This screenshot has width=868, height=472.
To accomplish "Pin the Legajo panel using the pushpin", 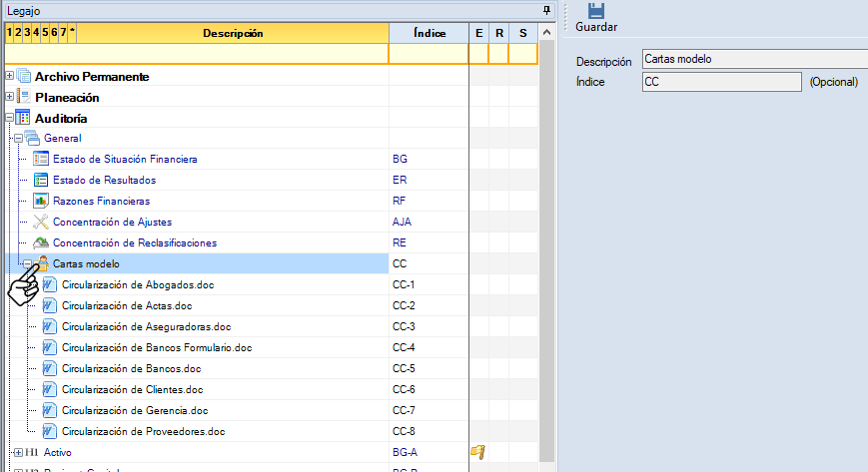I will 545,10.
